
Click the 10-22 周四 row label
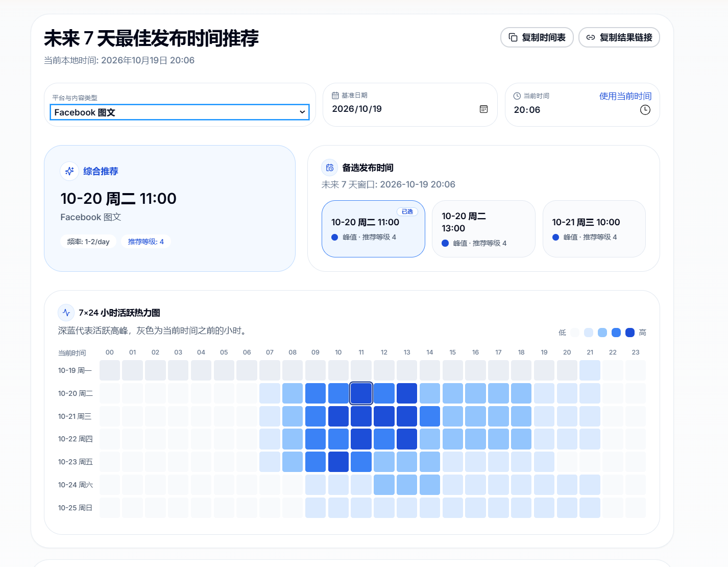75,439
